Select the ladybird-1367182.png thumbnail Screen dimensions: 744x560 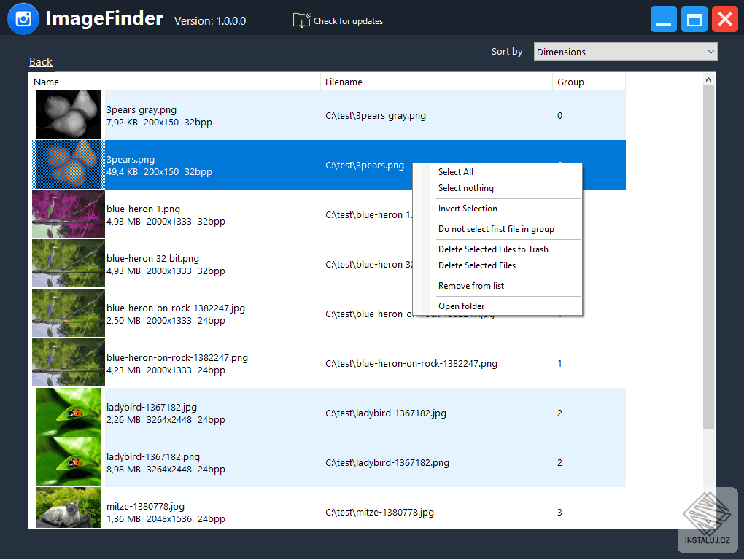[69, 462]
